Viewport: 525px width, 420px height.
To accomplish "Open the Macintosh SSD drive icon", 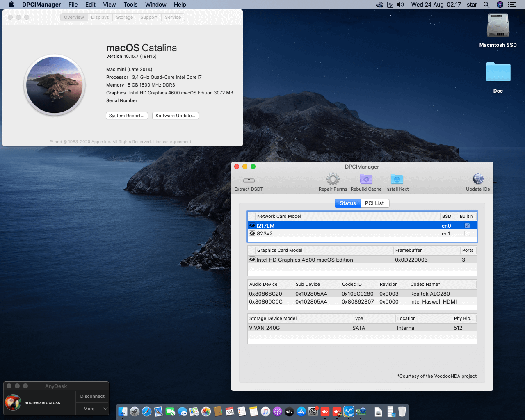I will click(x=498, y=26).
